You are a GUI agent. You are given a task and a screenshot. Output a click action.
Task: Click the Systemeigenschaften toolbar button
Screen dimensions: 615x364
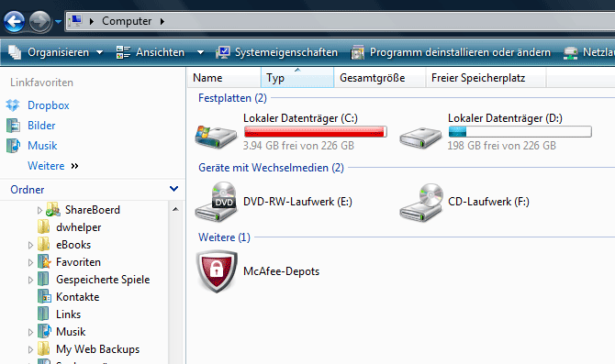click(x=277, y=52)
